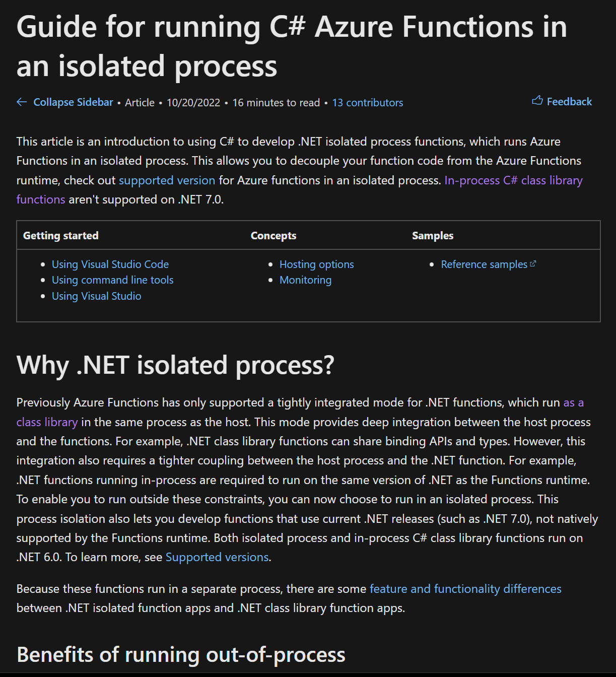This screenshot has height=677, width=616.
Task: Follow the Supported versions link
Action: pos(216,557)
